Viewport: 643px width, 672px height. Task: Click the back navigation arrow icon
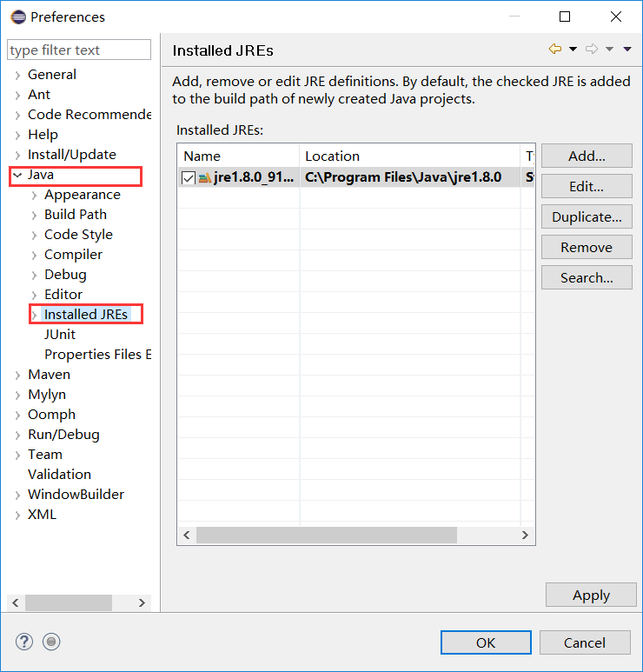(555, 49)
